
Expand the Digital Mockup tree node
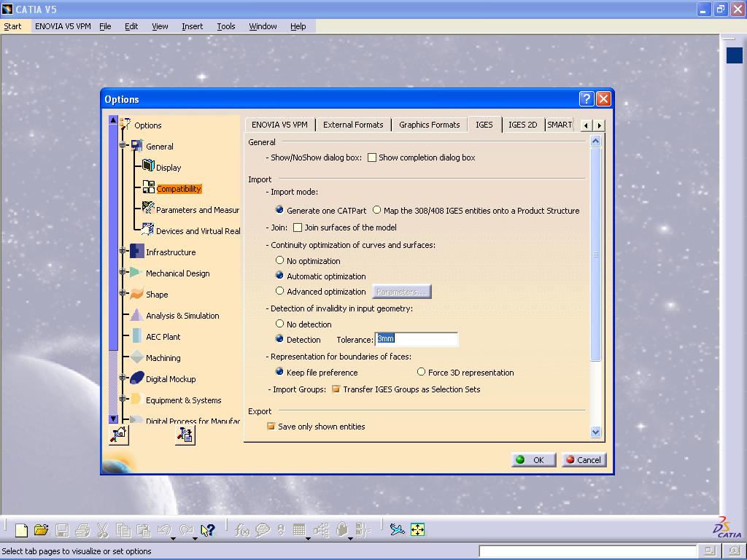[123, 377]
